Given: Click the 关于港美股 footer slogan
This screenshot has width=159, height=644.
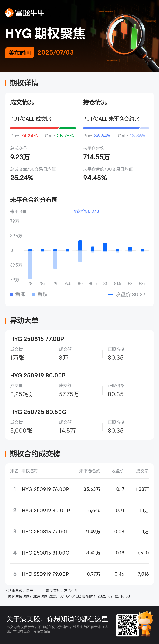Looking at the screenshot, I should point(57,619).
